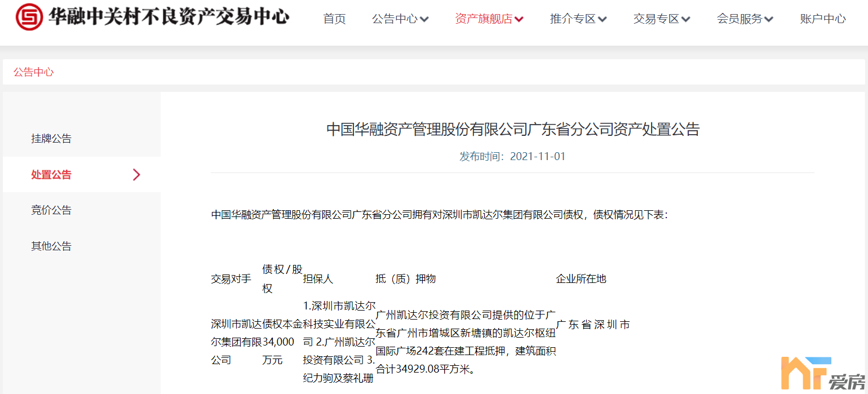
Task: Click the Huarong red logo icon
Action: (x=29, y=17)
